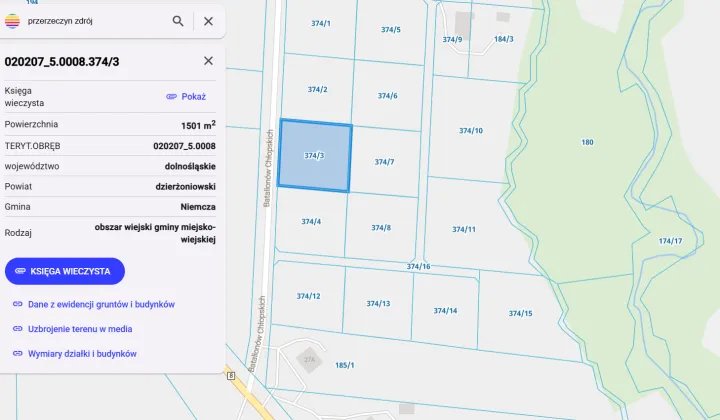
Task: Select parcel 374/12 on the map
Action: [308, 297]
